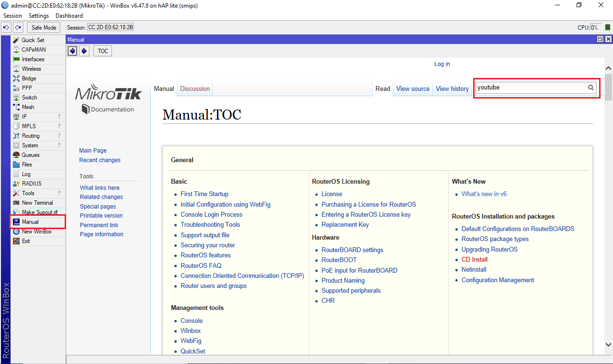Click MikroTik Documentation logo
613x364 pixels.
tap(108, 99)
